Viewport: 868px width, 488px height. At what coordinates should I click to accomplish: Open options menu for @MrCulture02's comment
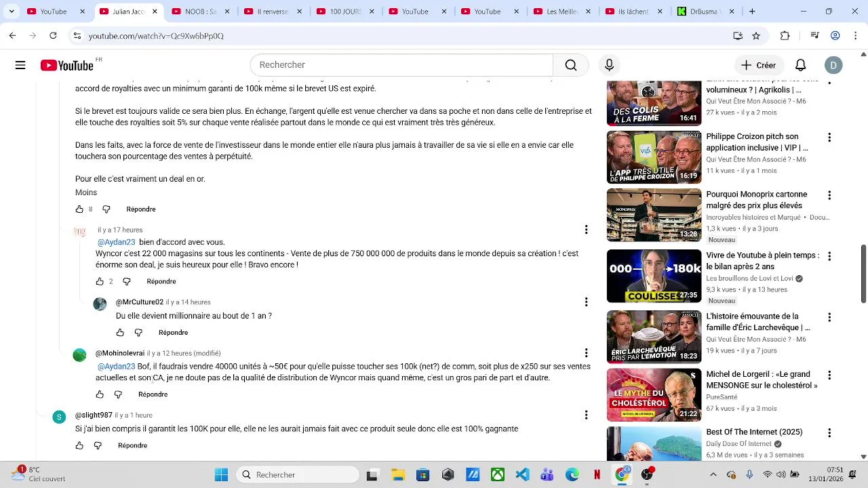click(x=587, y=302)
